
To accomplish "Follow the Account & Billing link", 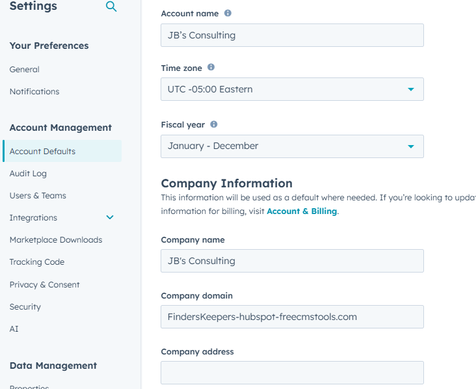I will (302, 211).
